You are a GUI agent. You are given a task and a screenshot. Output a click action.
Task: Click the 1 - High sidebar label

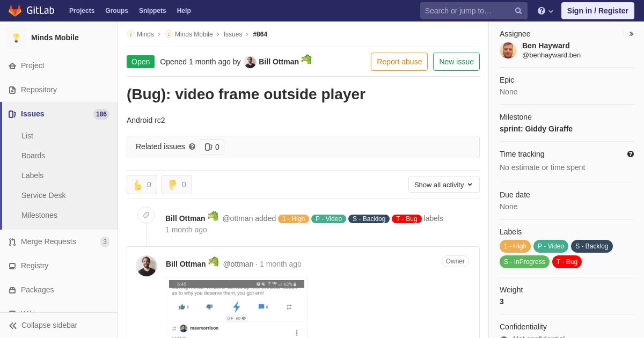pyautogui.click(x=515, y=246)
